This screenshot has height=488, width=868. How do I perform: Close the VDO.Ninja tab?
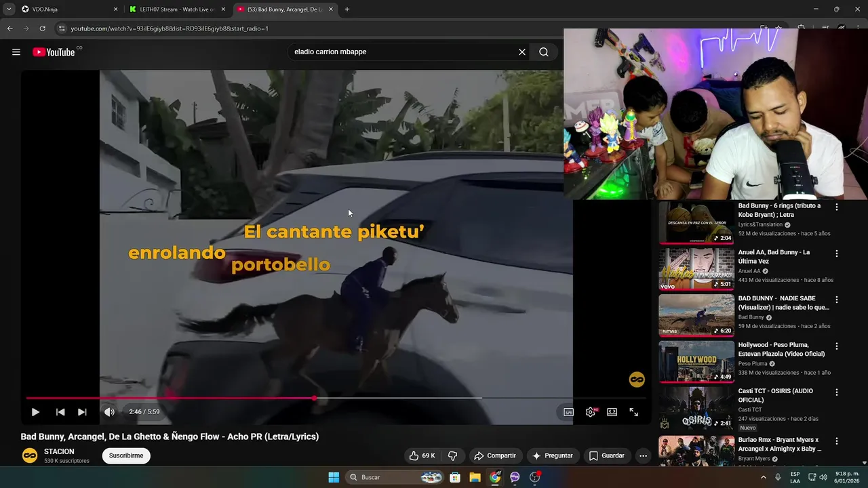pyautogui.click(x=115, y=9)
